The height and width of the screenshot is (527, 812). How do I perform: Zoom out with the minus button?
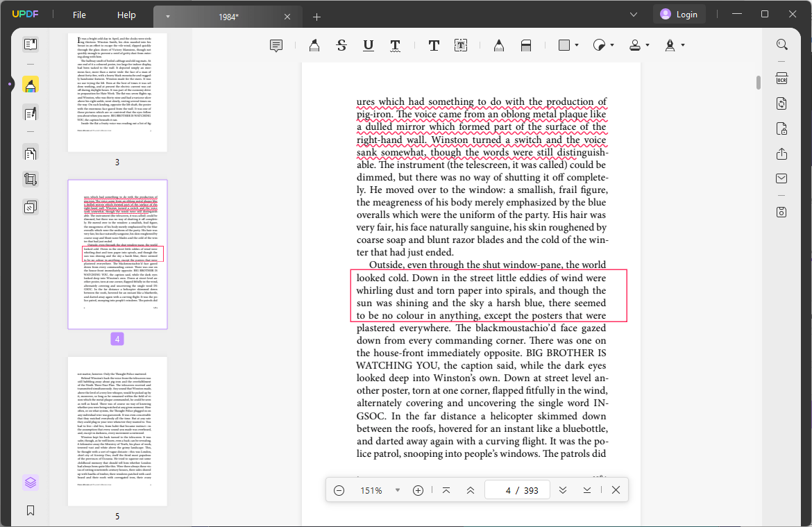click(339, 490)
